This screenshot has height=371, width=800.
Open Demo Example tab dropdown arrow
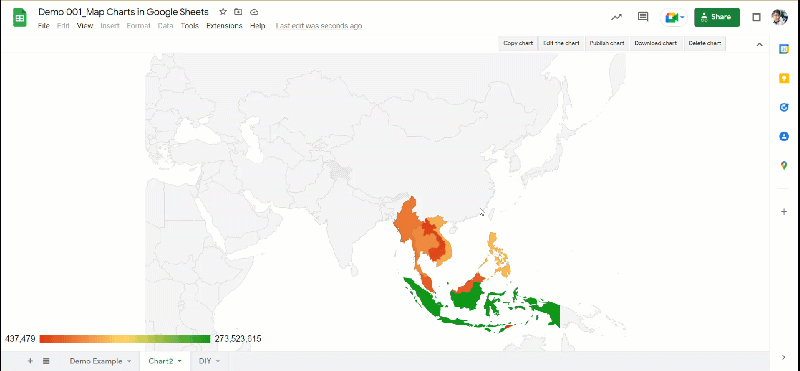coord(129,361)
